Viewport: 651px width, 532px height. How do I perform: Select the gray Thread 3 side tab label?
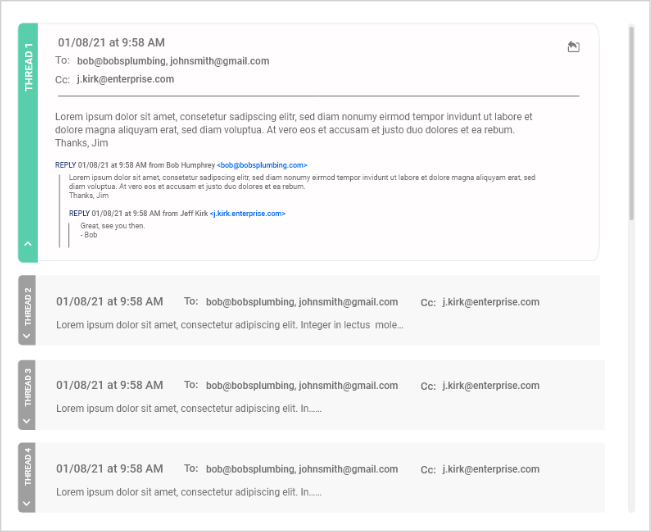coord(27,389)
